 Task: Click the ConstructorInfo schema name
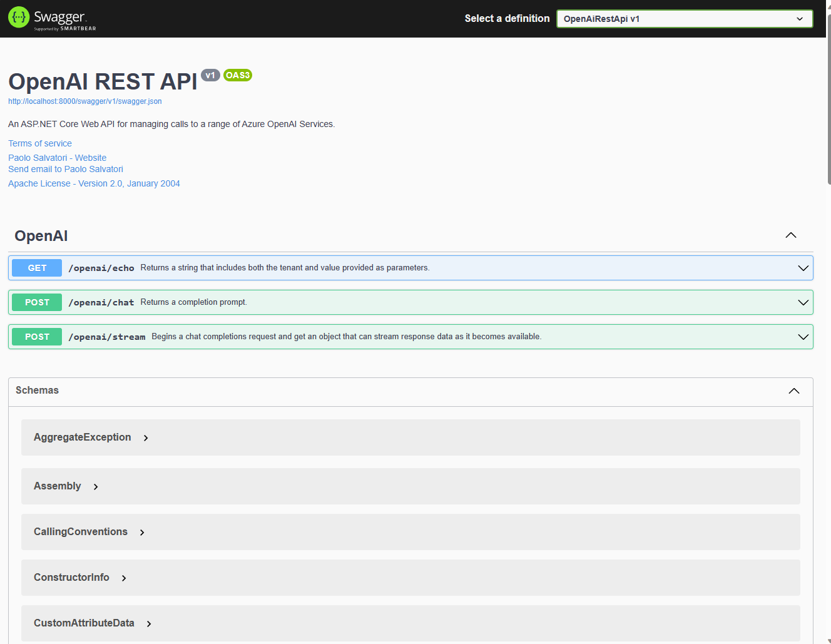[71, 577]
